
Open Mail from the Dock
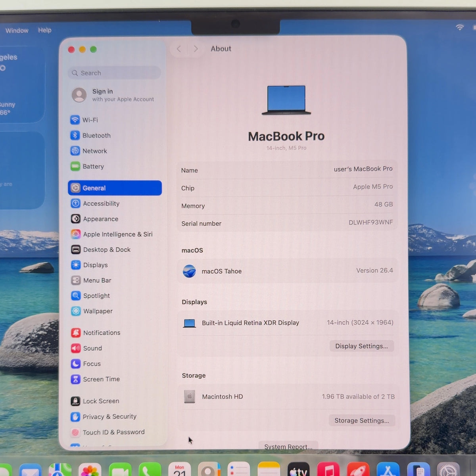point(30,470)
